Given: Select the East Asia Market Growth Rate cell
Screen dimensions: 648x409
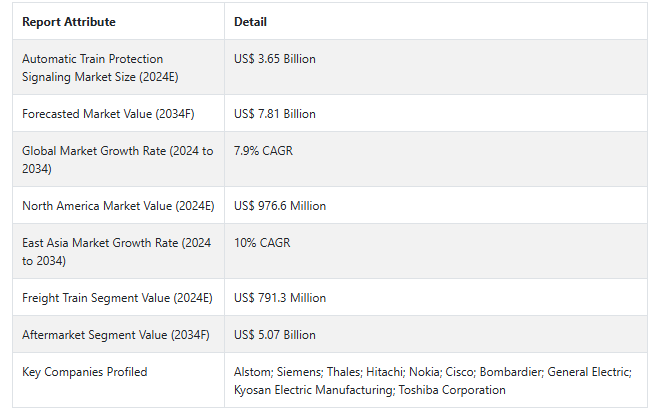Looking at the screenshot, I should pos(114,251).
